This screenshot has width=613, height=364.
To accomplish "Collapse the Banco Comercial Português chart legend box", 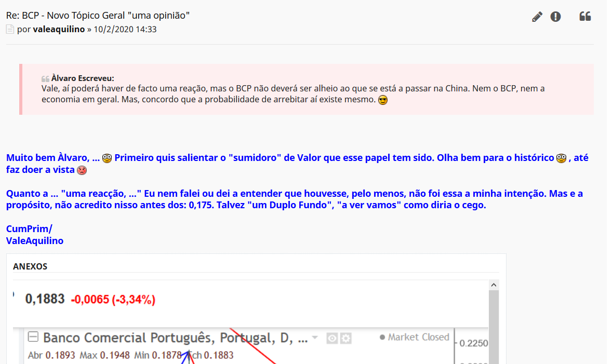I will point(33,336).
